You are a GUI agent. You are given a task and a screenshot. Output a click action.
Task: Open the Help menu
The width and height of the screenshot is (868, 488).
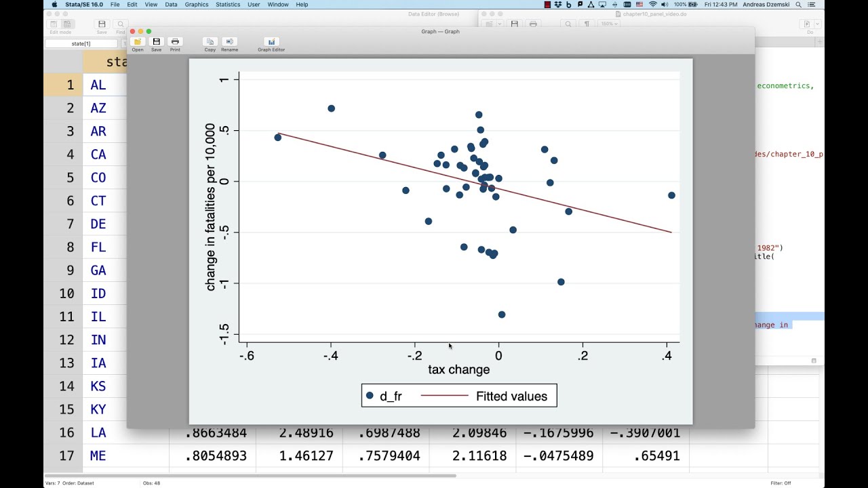point(302,4)
